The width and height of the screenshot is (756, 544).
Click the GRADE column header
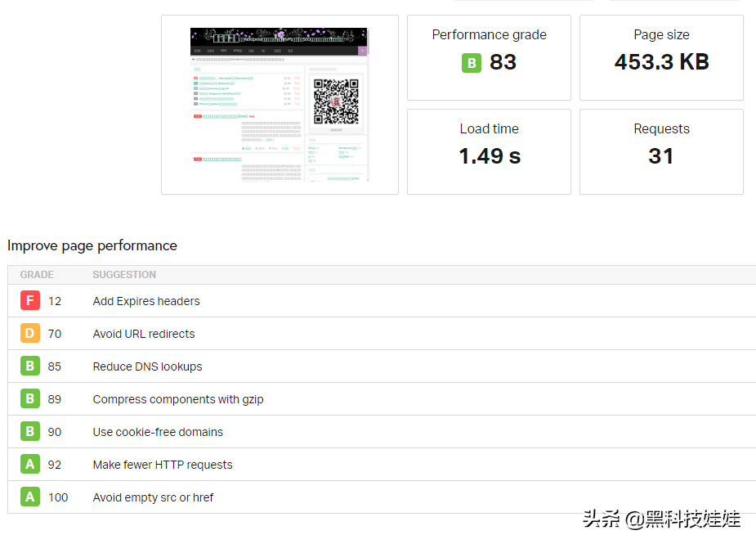[x=37, y=275]
